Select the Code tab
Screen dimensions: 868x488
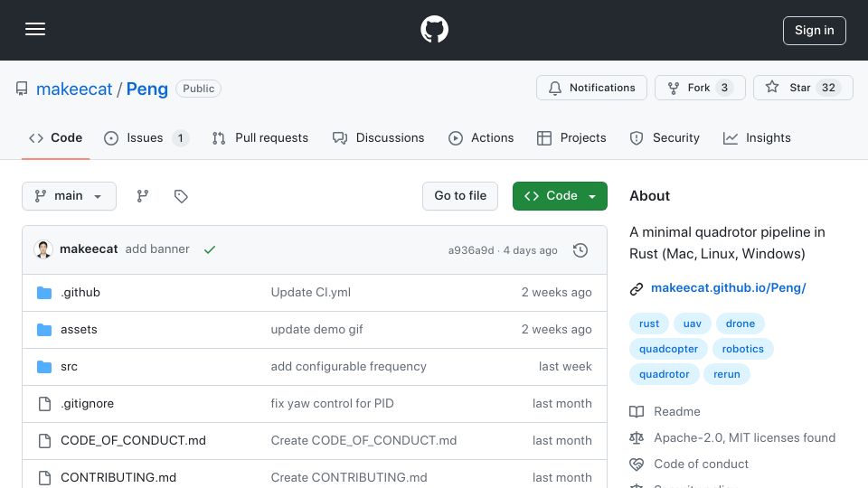point(56,137)
